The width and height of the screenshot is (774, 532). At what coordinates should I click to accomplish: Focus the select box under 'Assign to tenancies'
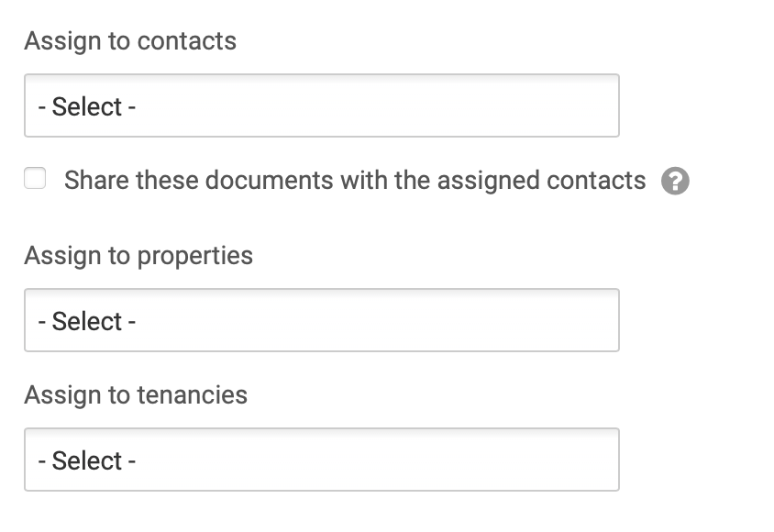(322, 460)
